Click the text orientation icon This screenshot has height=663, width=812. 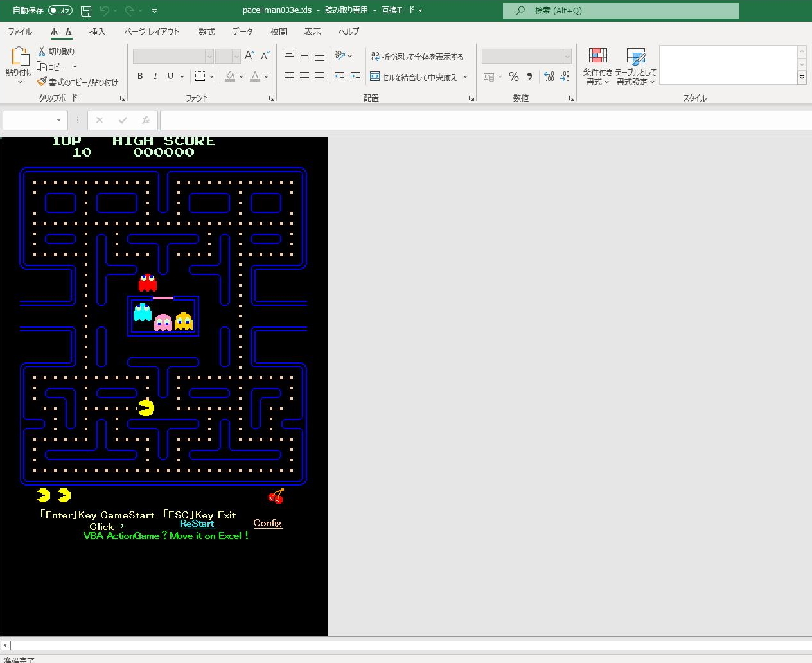[x=340, y=56]
